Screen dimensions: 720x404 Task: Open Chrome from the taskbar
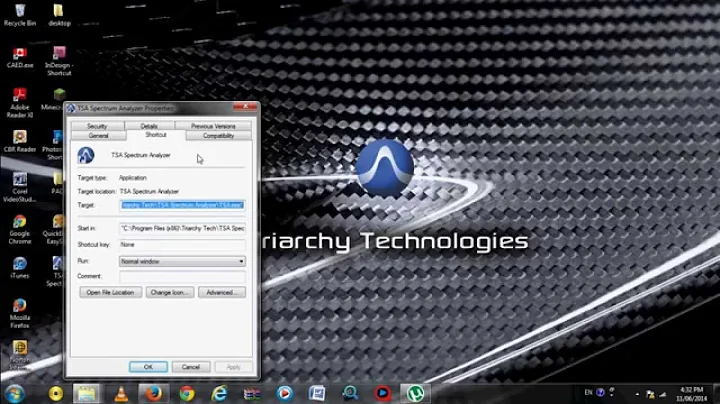click(187, 394)
